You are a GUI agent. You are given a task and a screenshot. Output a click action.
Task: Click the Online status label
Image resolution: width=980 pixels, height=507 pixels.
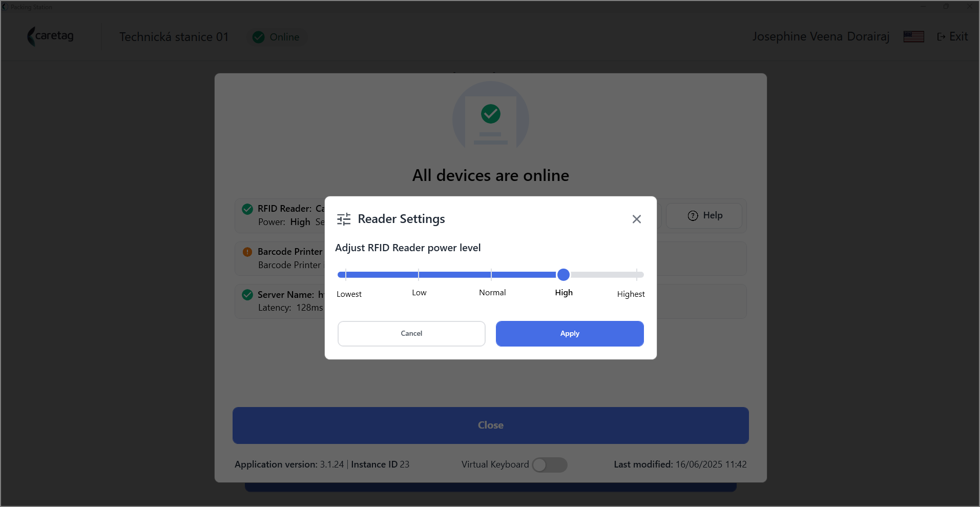(x=284, y=37)
